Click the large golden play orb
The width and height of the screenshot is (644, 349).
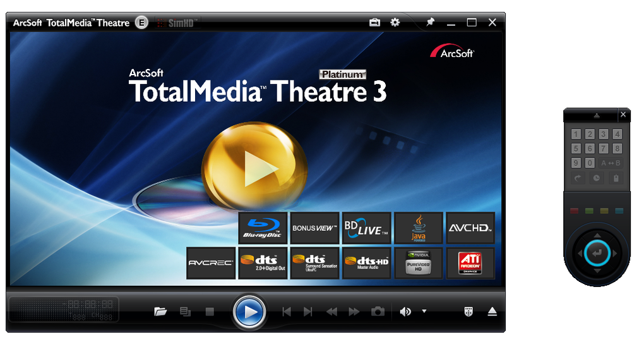click(254, 165)
